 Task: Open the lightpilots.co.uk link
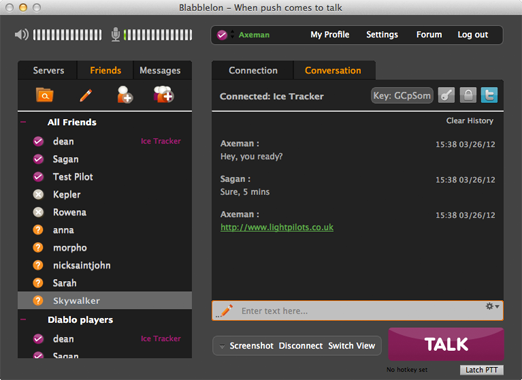[x=277, y=227]
